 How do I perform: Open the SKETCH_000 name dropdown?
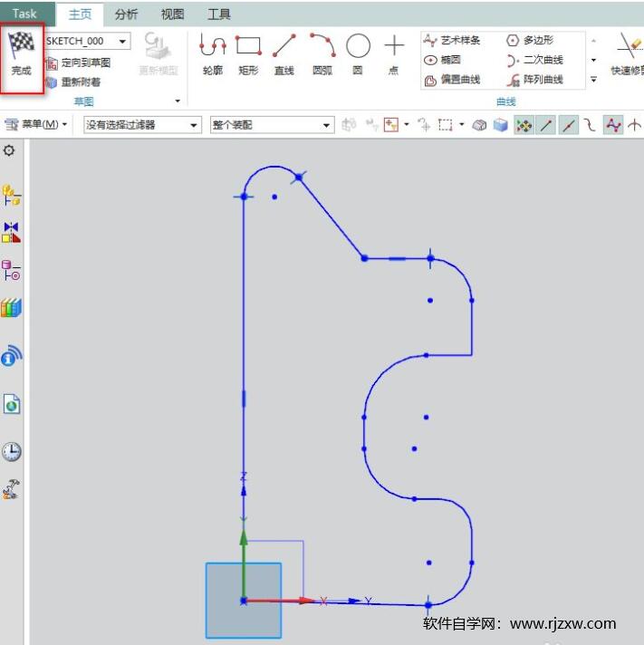pyautogui.click(x=122, y=41)
